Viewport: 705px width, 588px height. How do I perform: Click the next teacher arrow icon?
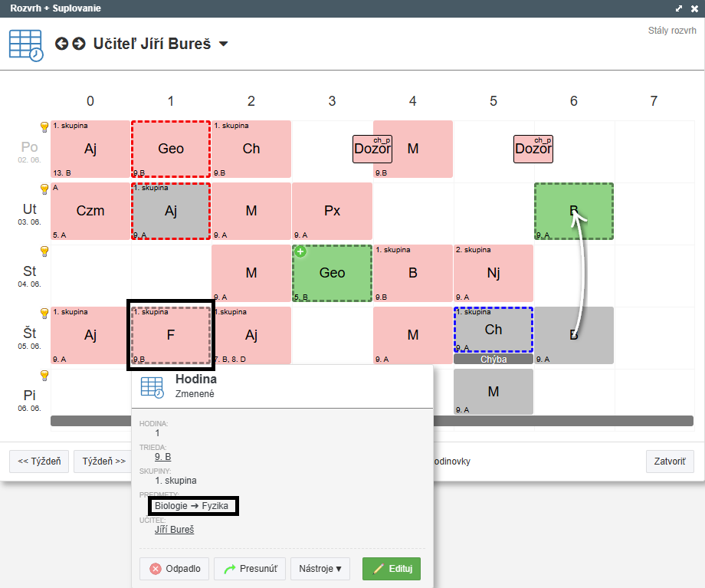79,44
